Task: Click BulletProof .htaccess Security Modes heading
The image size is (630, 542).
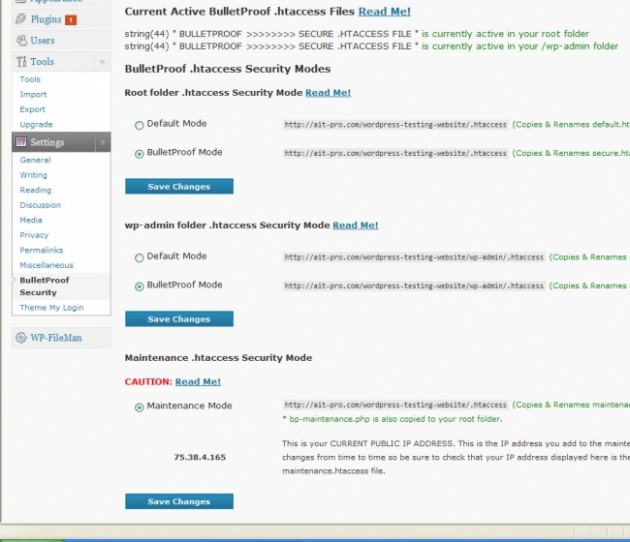Action: click(x=227, y=69)
